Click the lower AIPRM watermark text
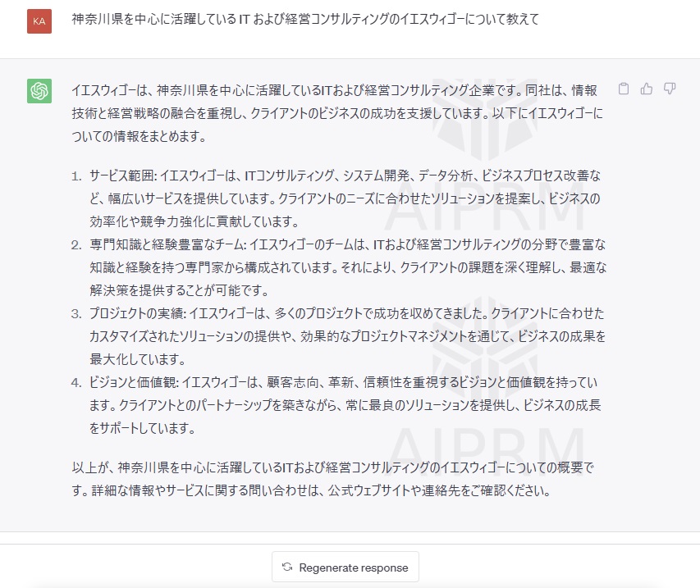700x588 pixels. click(x=487, y=450)
